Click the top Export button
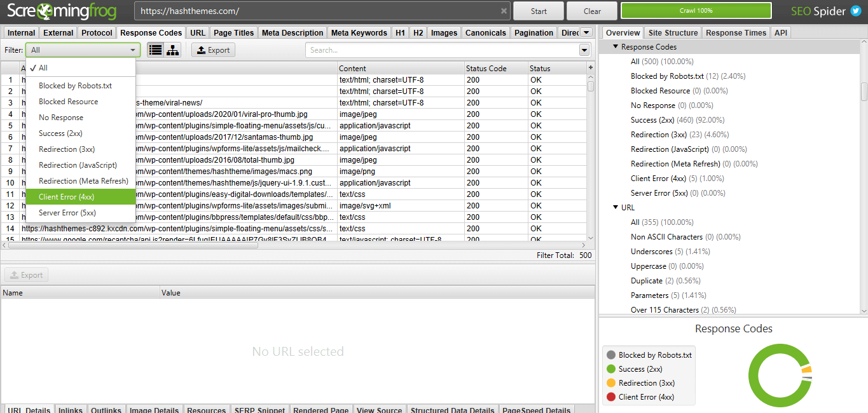Screen dimensions: 868x413 [213, 50]
